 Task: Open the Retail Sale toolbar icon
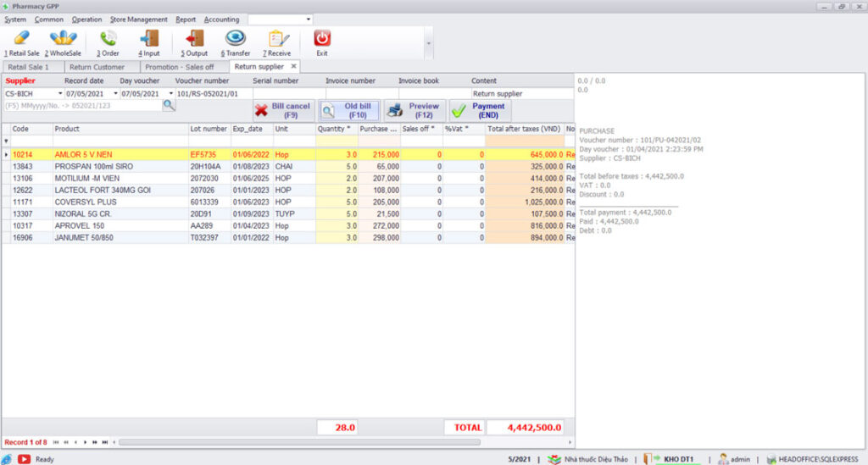tap(22, 39)
